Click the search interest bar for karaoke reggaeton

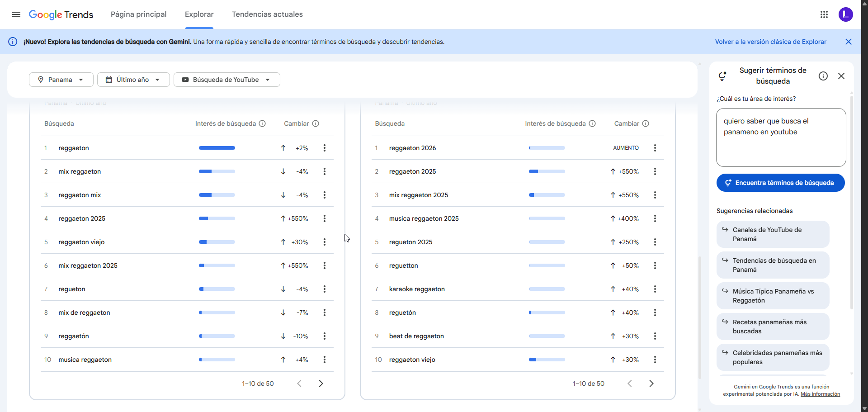coord(547,289)
